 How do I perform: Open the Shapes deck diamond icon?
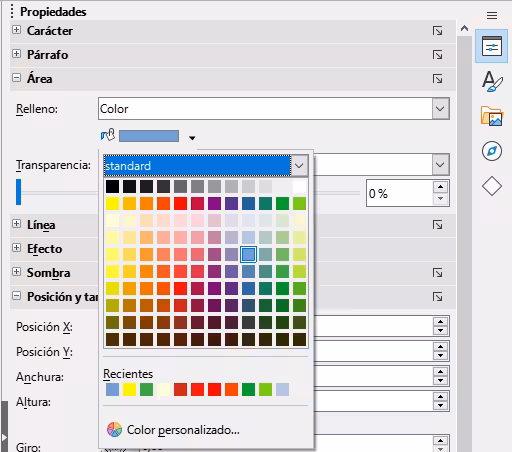pos(492,186)
